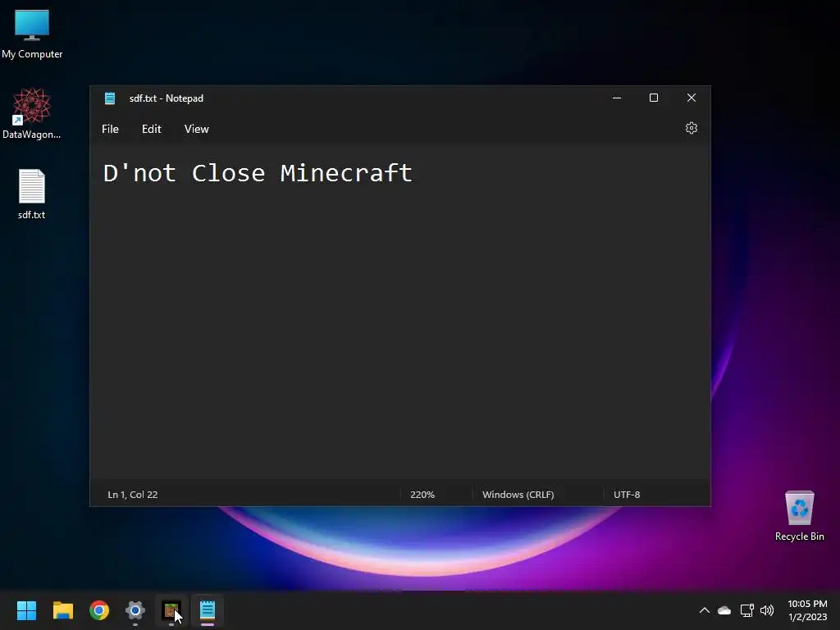Open volume speaker tray icon
The width and height of the screenshot is (840, 630).
pos(767,610)
